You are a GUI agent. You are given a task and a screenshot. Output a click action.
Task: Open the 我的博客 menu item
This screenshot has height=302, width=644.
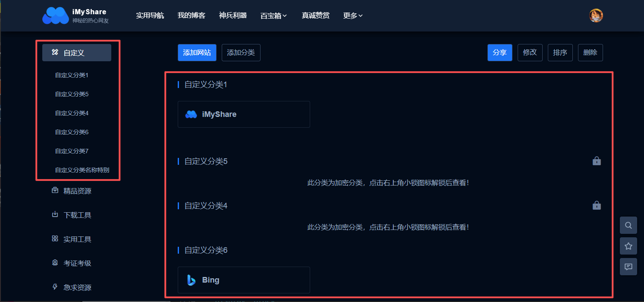pos(192,15)
